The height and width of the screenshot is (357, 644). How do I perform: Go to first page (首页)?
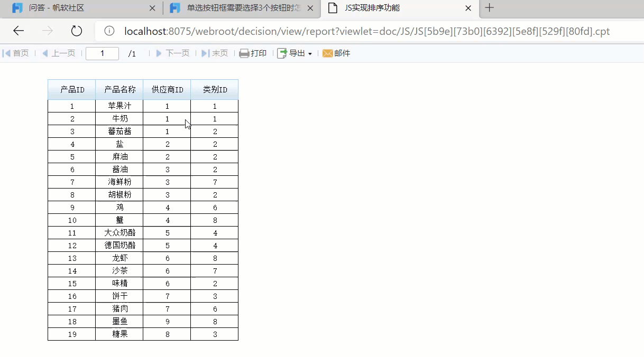click(16, 53)
